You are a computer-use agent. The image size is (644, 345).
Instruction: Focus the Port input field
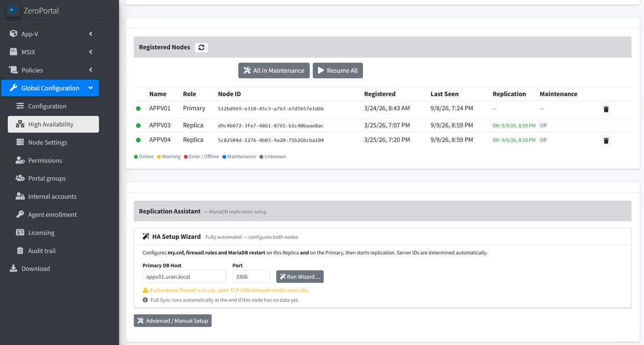click(x=251, y=276)
